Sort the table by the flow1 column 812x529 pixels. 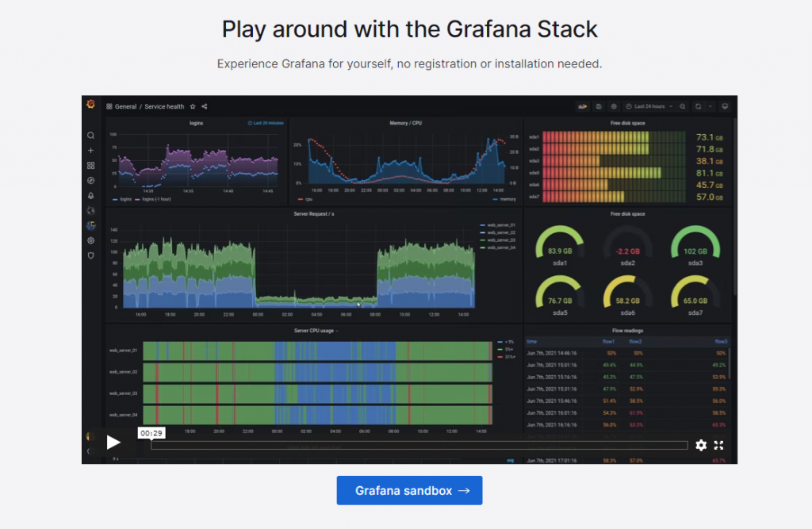608,342
